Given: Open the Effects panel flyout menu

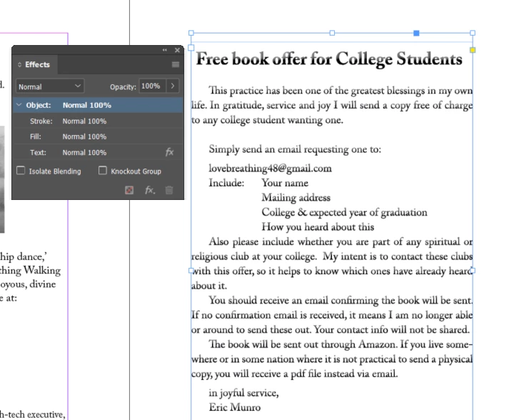Looking at the screenshot, I should coord(176,64).
